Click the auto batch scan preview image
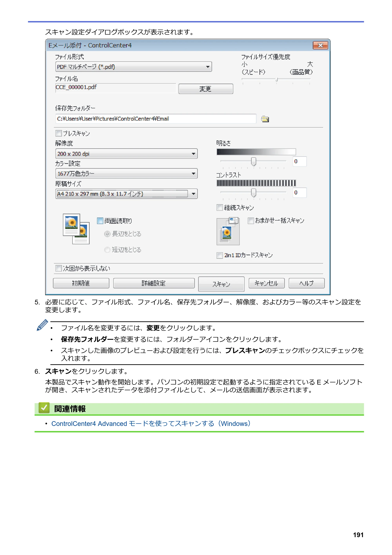 pyautogui.click(x=228, y=231)
